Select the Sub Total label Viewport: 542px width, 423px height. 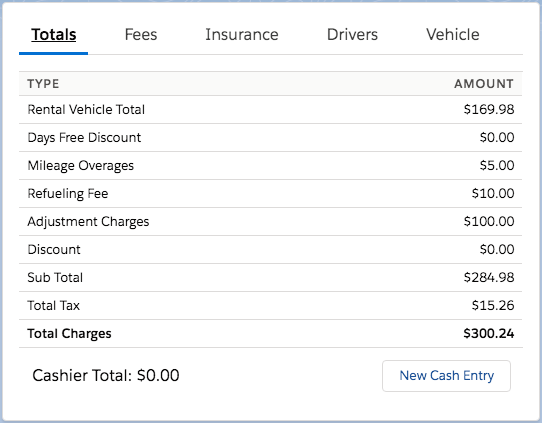click(x=55, y=278)
